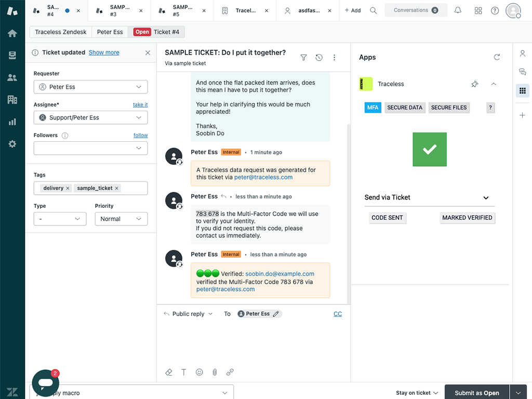The height and width of the screenshot is (399, 532).
Task: Click the green checkmark verified box
Action: pos(430,150)
